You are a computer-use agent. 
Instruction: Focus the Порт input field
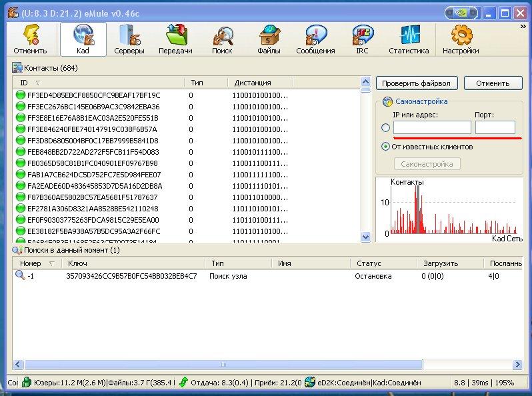tap(495, 127)
